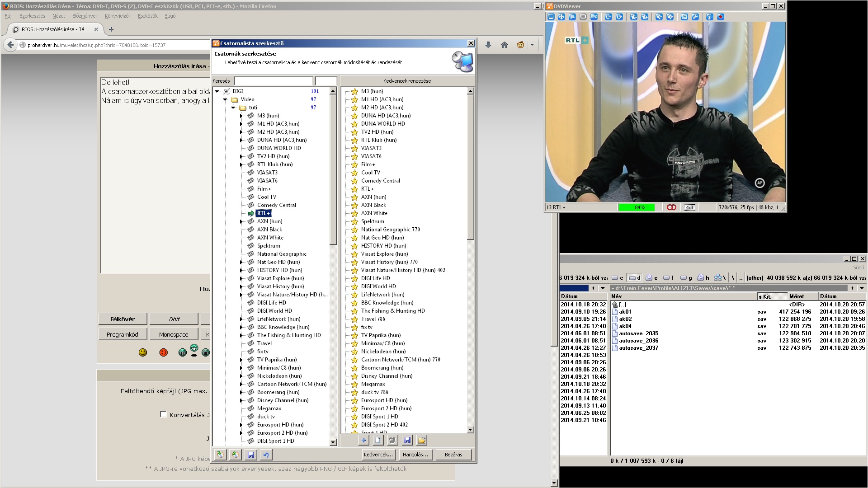The image size is (868, 488).
Task: Select drive d in file manager
Action: click(x=635, y=278)
